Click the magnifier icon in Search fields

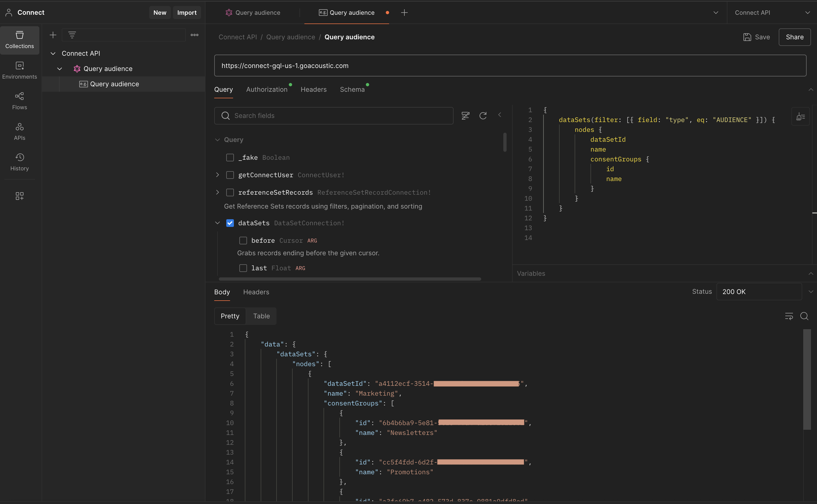tap(225, 116)
